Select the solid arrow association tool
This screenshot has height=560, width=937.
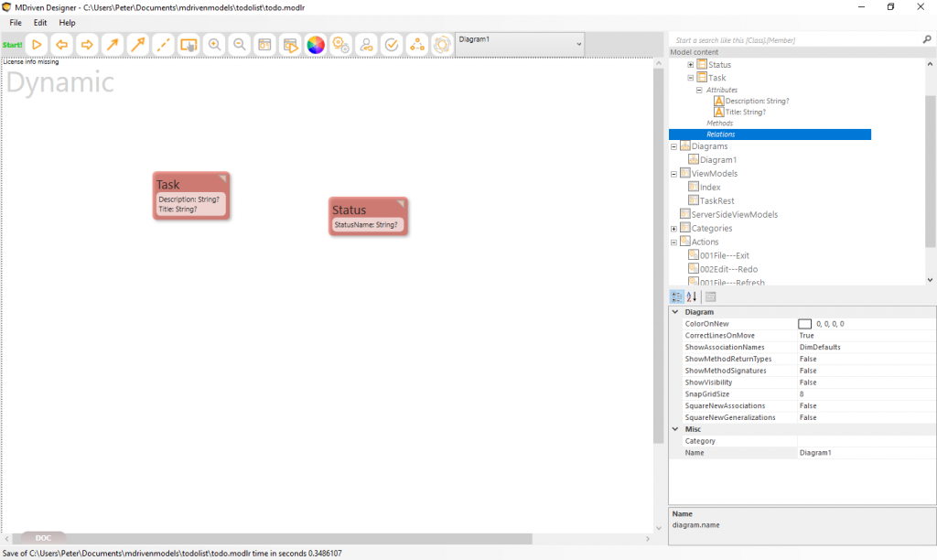(x=113, y=45)
